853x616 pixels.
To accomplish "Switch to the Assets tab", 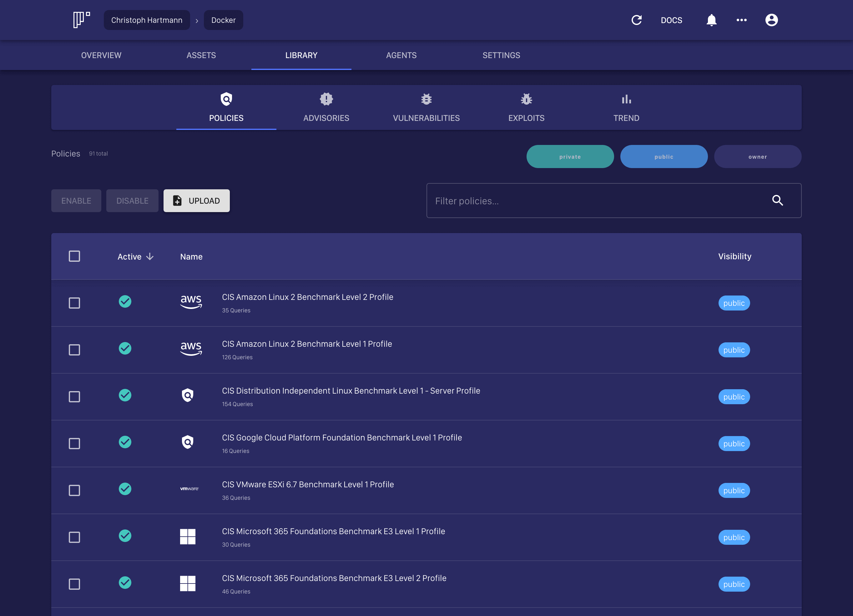I will [x=201, y=55].
